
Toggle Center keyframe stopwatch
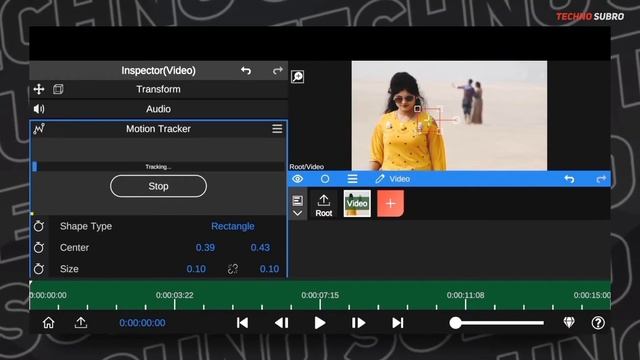[x=39, y=247]
